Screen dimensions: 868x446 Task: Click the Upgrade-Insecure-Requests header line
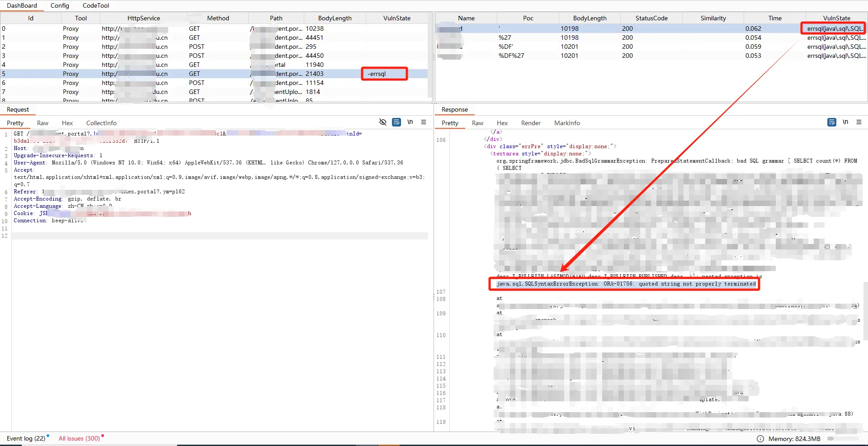[x=58, y=155]
